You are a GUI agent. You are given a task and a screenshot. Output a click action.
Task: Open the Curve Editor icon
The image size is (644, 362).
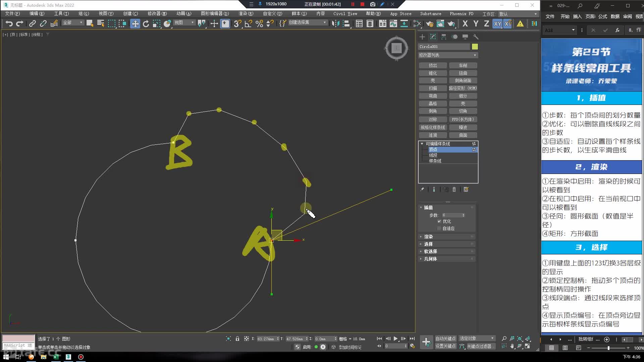pos(393,23)
